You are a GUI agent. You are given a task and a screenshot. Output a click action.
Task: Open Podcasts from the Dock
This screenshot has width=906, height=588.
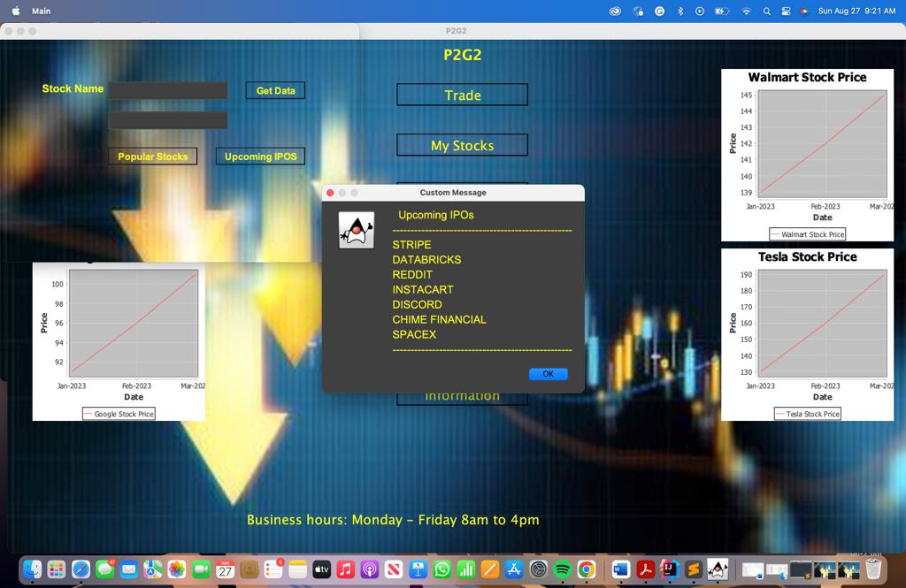coord(370,570)
